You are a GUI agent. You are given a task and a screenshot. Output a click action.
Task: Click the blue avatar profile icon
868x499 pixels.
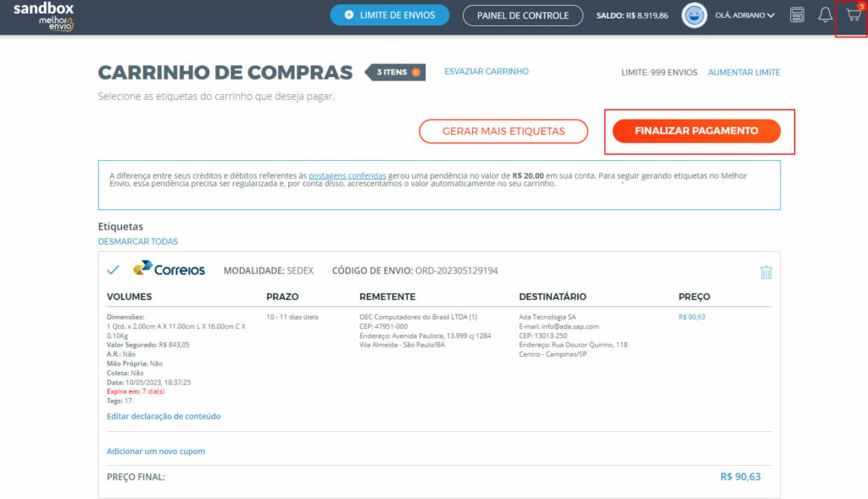pyautogui.click(x=693, y=14)
